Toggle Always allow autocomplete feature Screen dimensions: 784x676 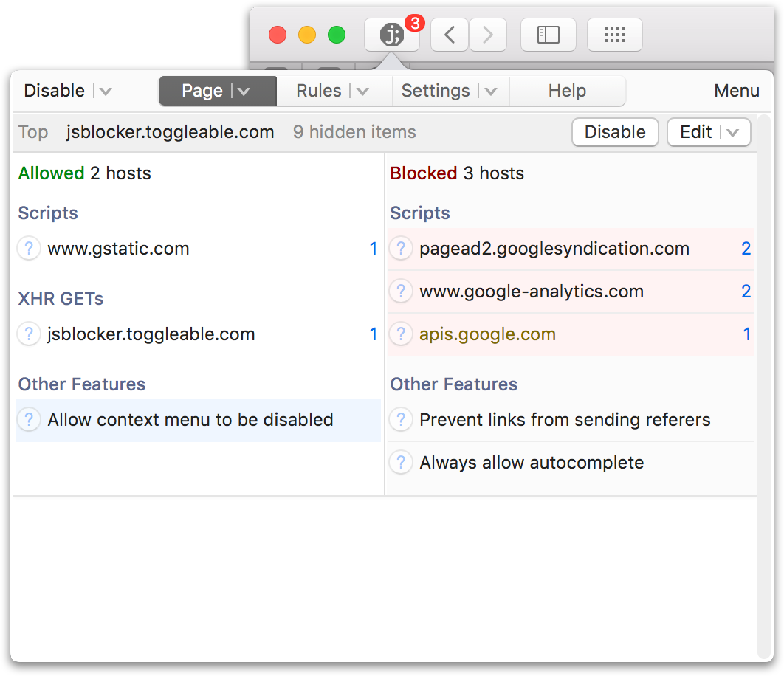click(x=571, y=463)
